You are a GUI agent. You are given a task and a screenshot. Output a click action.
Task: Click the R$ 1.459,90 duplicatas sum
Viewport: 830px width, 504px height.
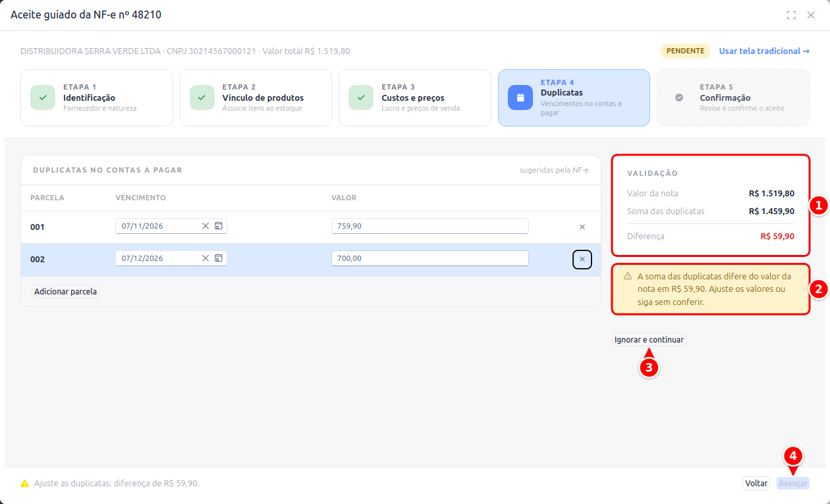click(x=771, y=211)
